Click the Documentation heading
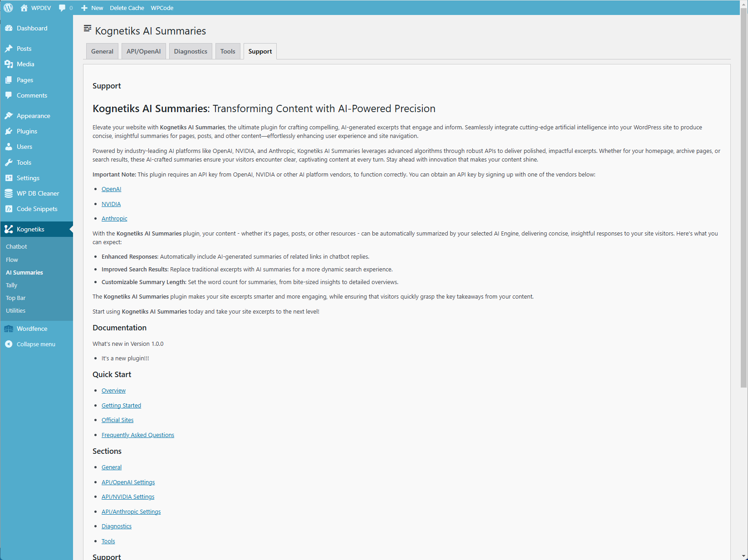 pyautogui.click(x=119, y=328)
